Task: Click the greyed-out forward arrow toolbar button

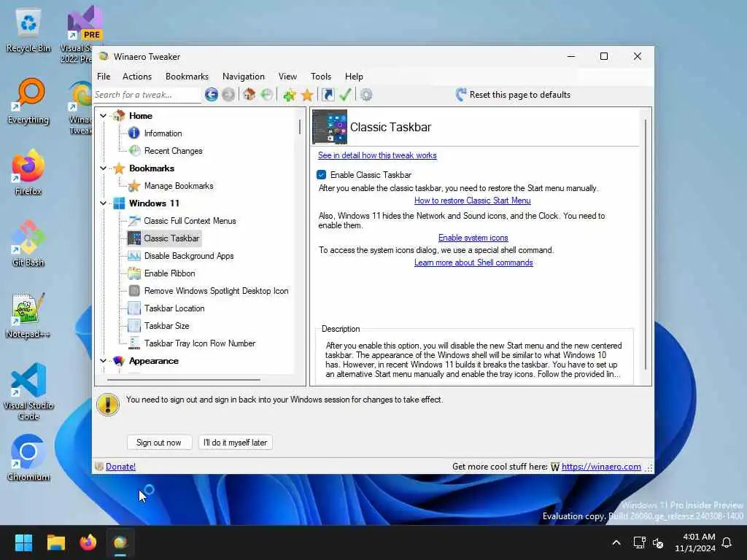Action: (x=228, y=95)
